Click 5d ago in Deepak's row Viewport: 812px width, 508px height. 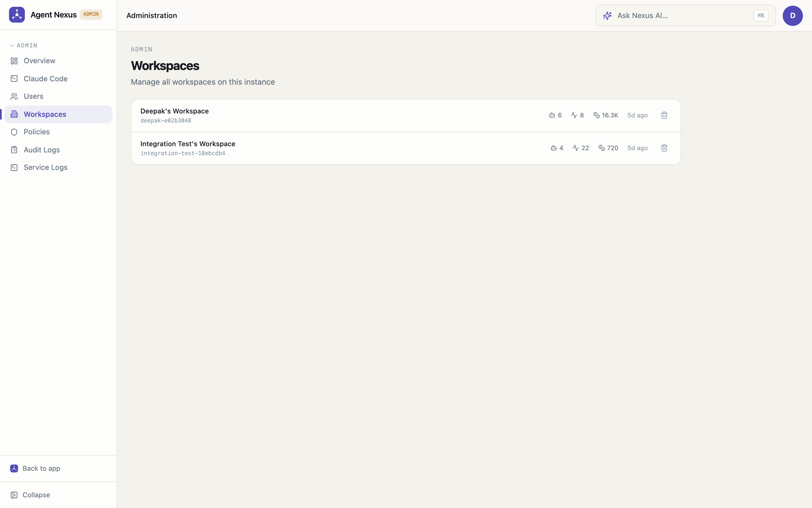(x=637, y=115)
